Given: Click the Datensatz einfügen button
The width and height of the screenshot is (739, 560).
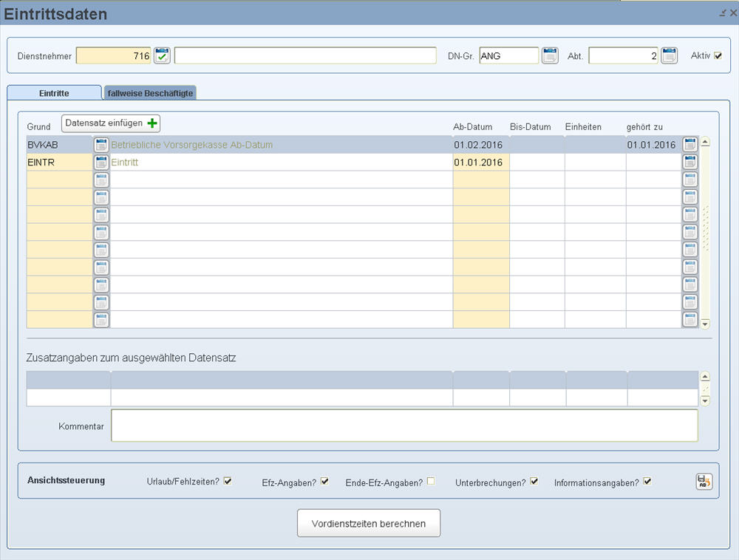Looking at the screenshot, I should coord(111,123).
